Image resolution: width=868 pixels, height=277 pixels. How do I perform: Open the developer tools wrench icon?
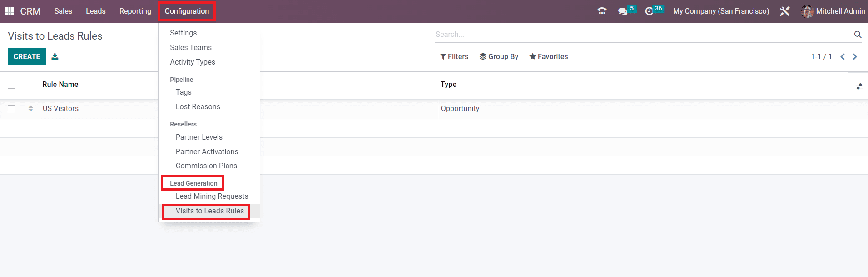point(784,11)
